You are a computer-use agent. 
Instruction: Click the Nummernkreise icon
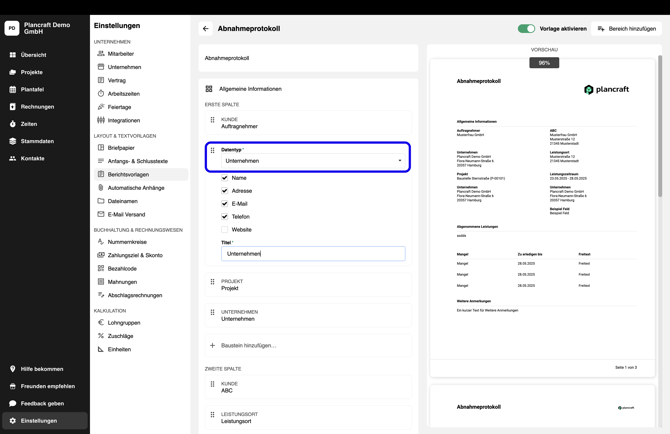[101, 242]
